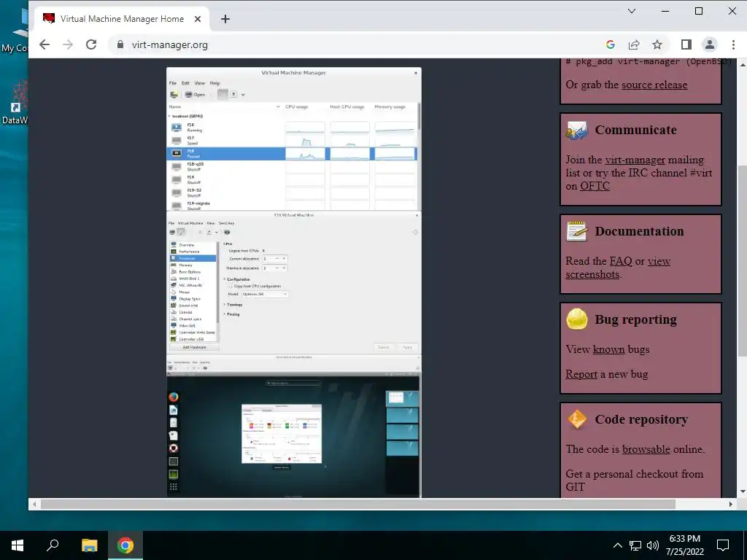Open Windows taskbar search
The image size is (747, 560).
click(x=53, y=545)
